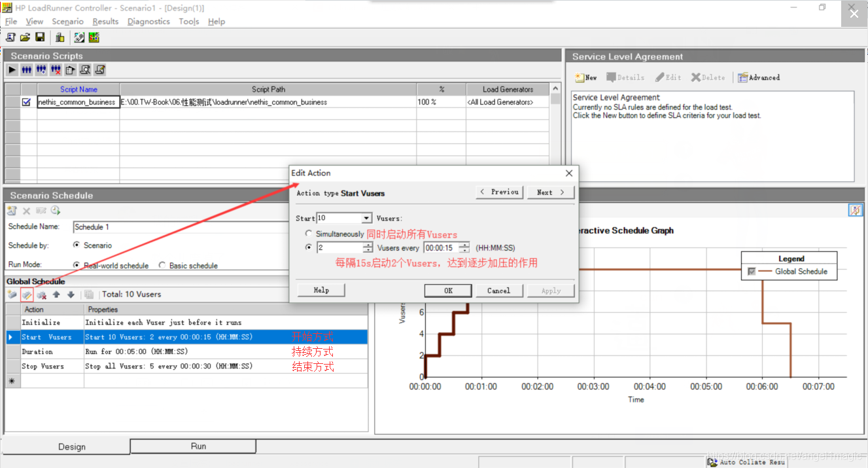
Task: Click the script Details magnifier icon
Action: point(85,69)
